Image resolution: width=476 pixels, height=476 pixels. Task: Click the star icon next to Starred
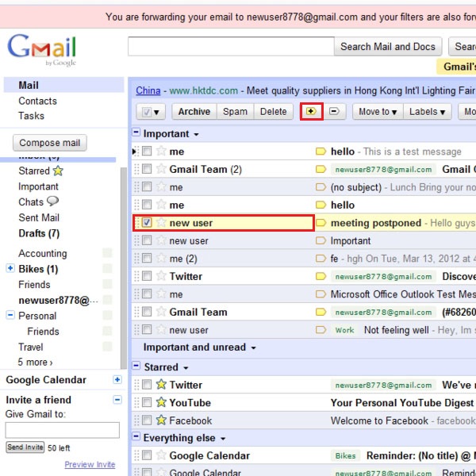point(58,171)
